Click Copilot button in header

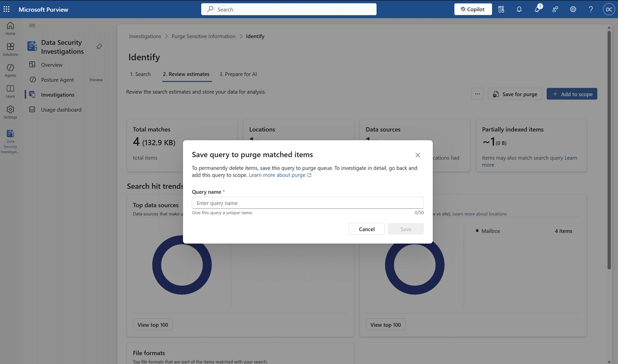tap(473, 9)
